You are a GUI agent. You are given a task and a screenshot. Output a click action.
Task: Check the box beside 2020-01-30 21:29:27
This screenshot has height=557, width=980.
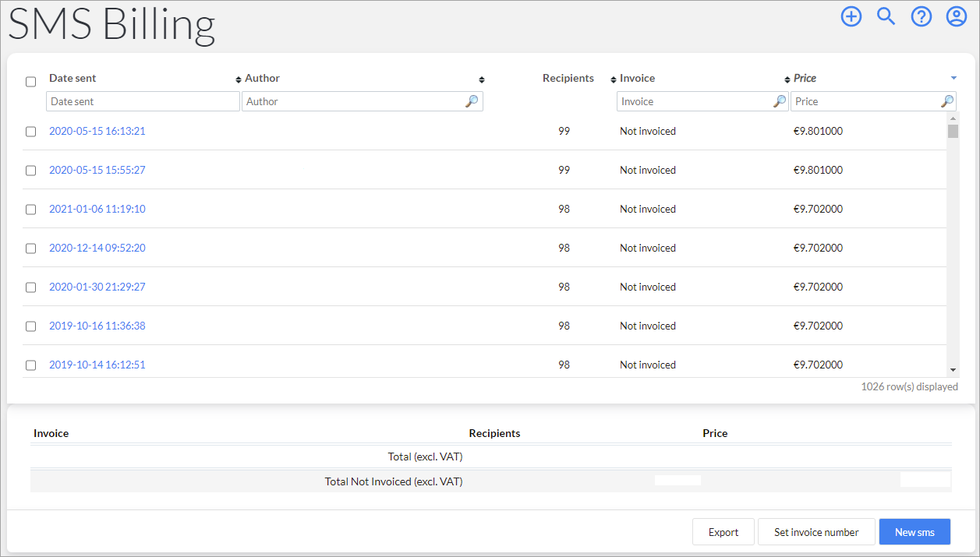coord(31,287)
